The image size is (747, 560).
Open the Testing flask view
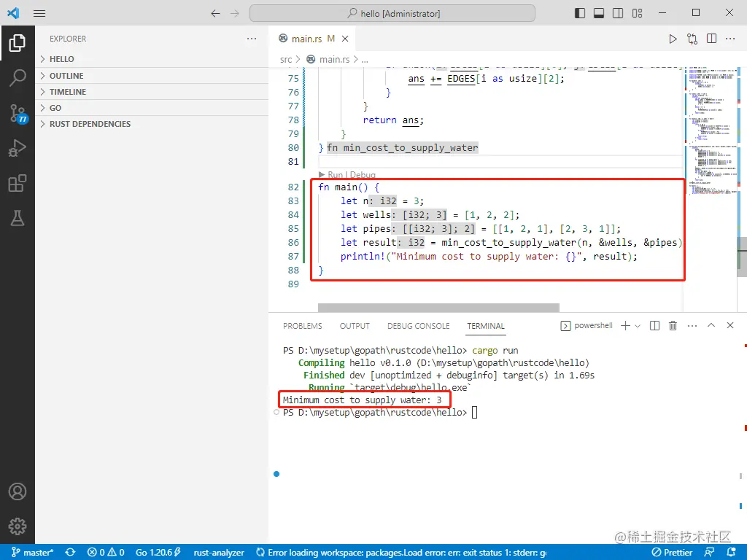click(x=18, y=218)
